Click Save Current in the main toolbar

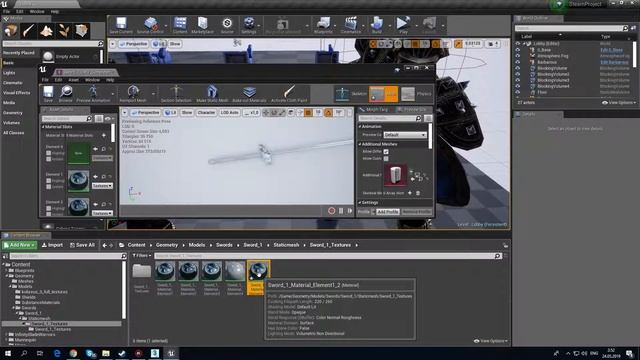[x=121, y=25]
